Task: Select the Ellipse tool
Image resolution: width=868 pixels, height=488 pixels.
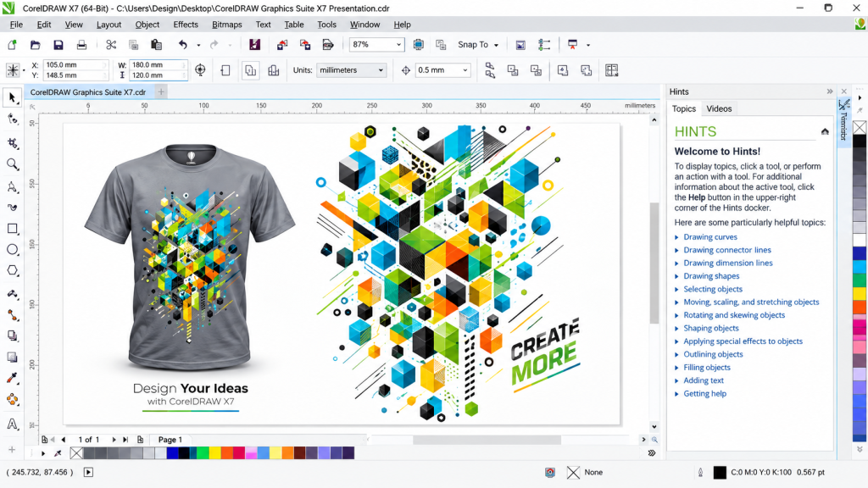Action: 12,250
